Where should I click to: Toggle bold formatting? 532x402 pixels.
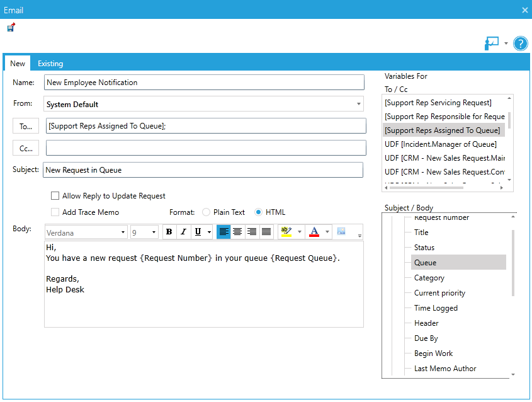point(169,232)
